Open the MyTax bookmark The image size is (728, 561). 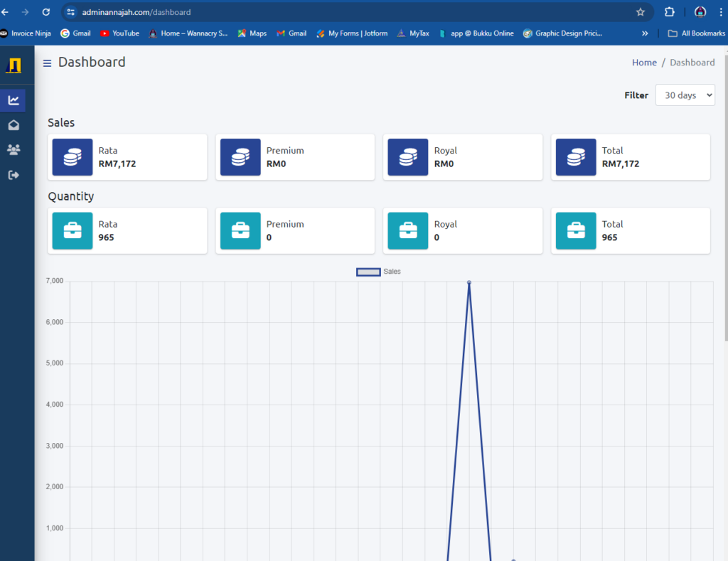pos(413,33)
